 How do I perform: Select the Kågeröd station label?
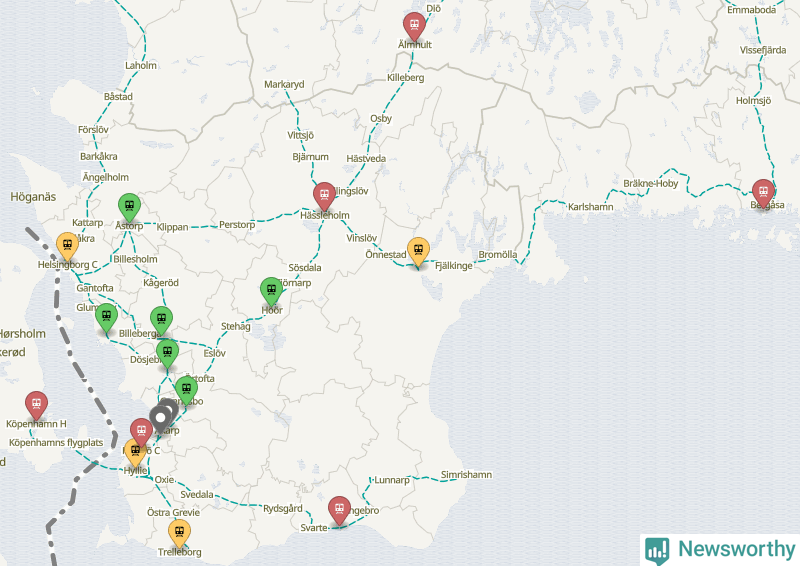pyautogui.click(x=161, y=283)
